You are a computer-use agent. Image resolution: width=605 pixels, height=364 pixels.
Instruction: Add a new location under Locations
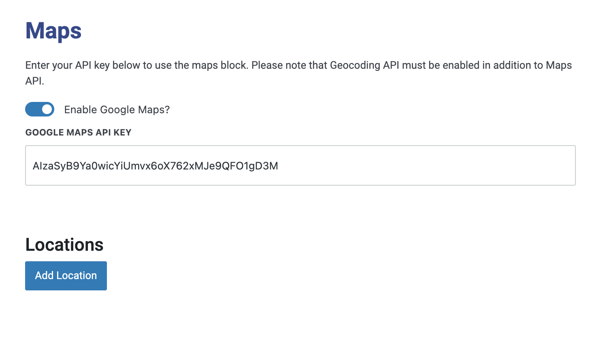[66, 276]
